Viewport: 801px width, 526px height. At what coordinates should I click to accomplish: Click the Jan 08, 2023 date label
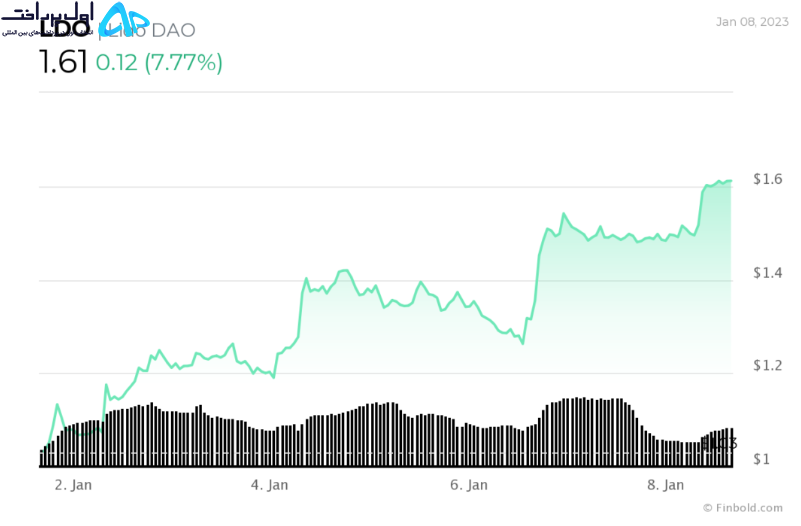[x=752, y=22]
